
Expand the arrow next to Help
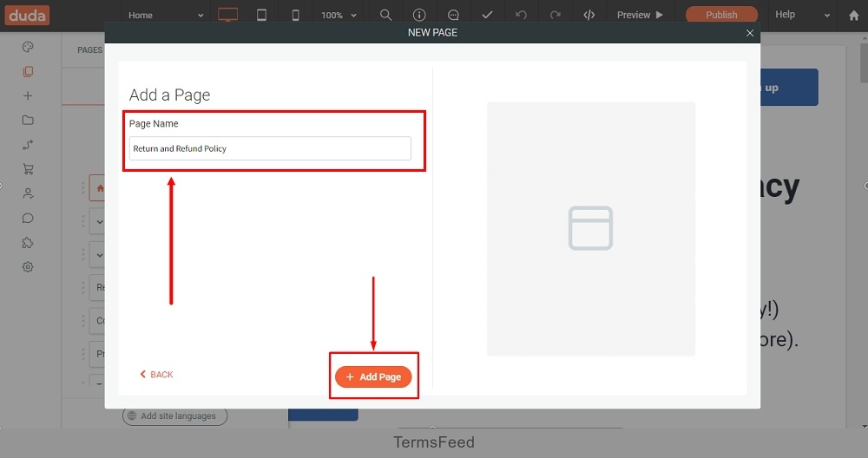point(827,16)
